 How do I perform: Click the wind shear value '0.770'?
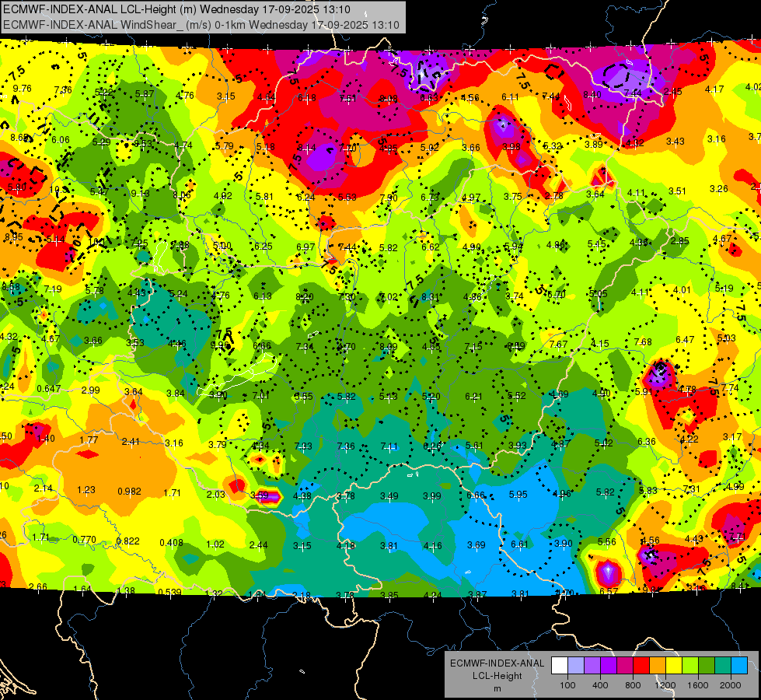click(85, 540)
